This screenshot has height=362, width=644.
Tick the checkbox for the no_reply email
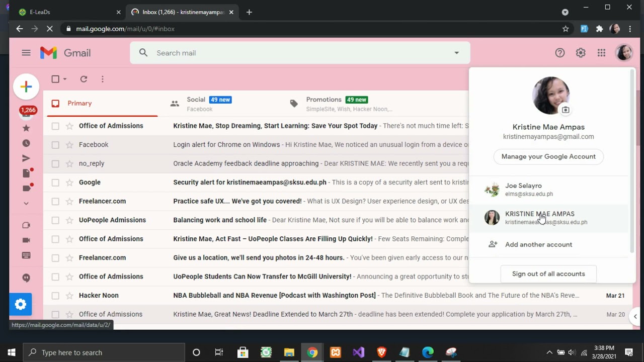click(x=55, y=163)
